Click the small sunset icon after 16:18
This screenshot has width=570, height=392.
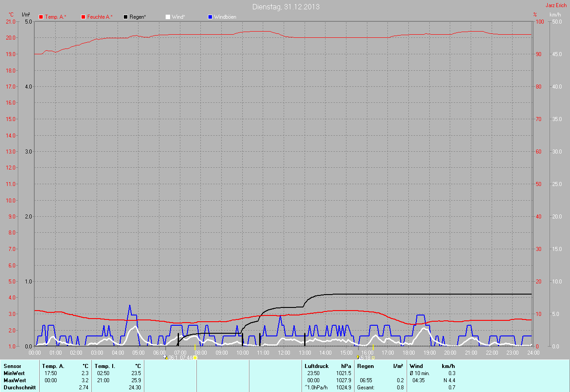coord(373,357)
